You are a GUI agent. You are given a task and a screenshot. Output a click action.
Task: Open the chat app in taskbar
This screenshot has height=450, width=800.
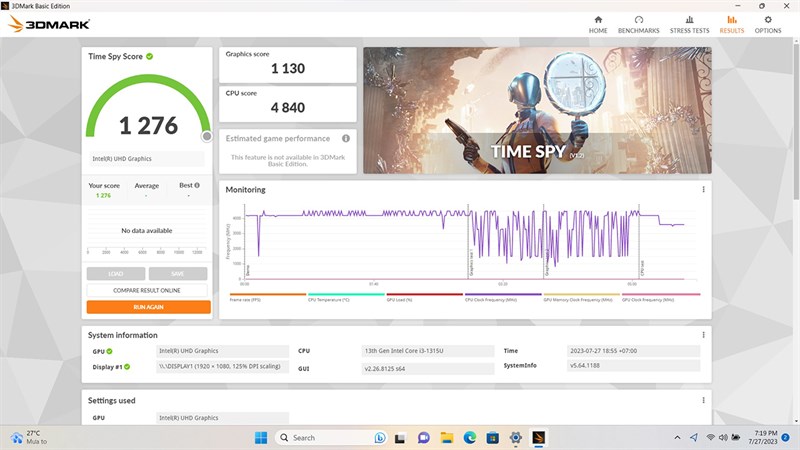[x=423, y=438]
